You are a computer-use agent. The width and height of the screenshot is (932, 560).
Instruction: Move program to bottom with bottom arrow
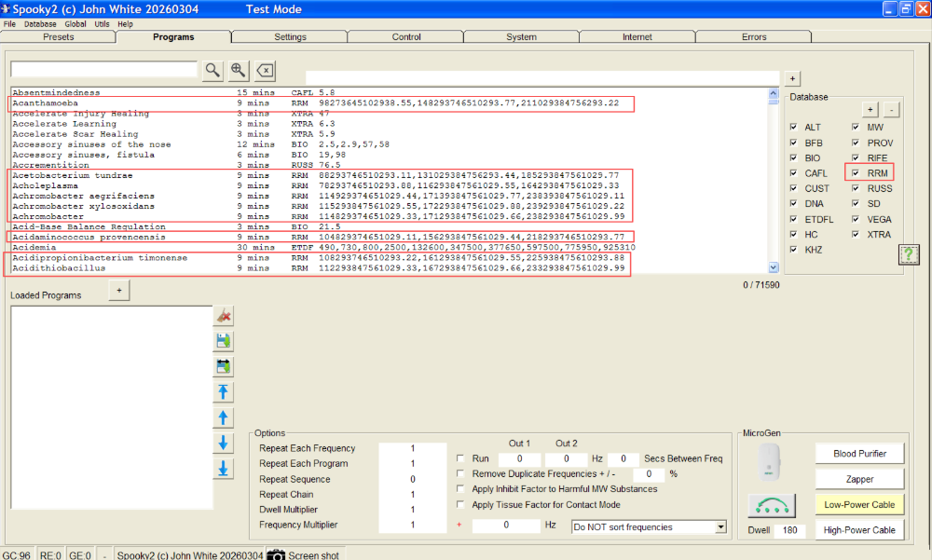[x=224, y=469]
